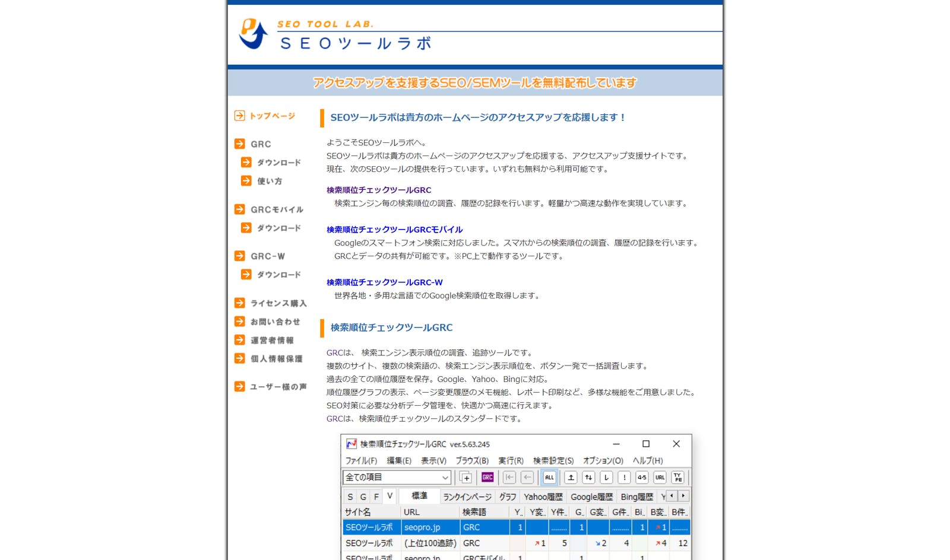Click the SEO Tool Lab logo icon
Screen dimensions: 950x560
point(254,34)
